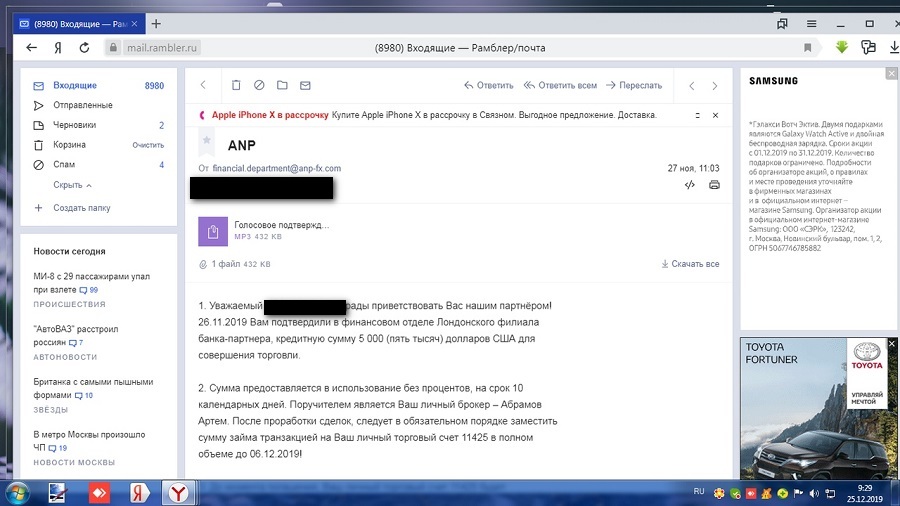The width and height of the screenshot is (900, 506).
Task: Go to the next email arrow
Action: [x=715, y=85]
